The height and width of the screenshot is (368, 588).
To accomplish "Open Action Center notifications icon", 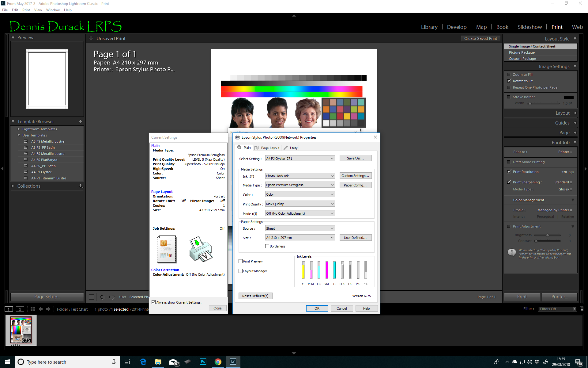I will pyautogui.click(x=579, y=362).
